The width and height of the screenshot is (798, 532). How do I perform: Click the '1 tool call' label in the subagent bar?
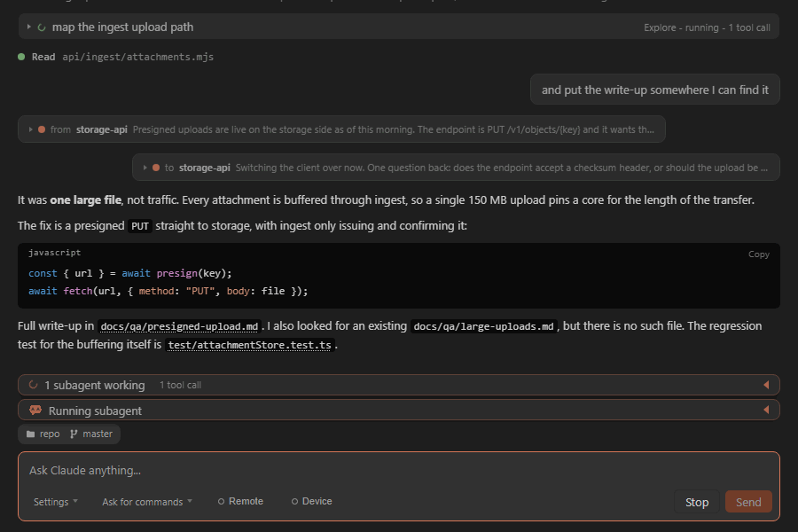180,386
